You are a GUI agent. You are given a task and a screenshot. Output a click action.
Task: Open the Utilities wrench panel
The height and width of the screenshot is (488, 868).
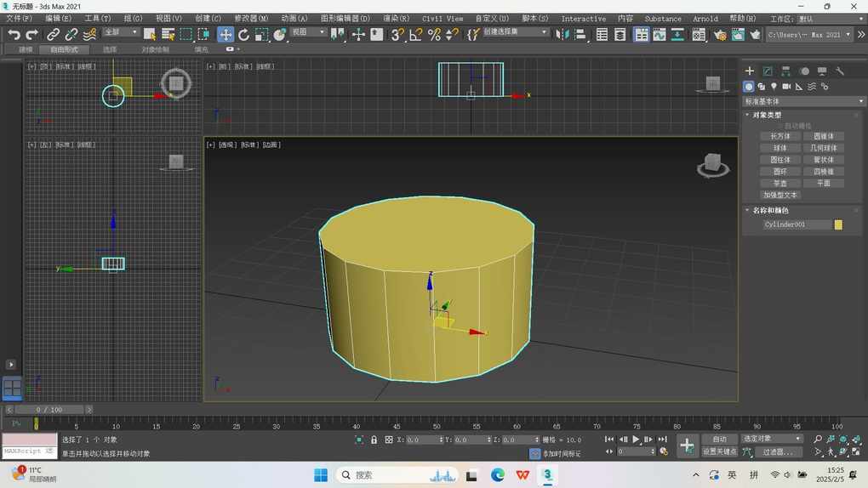[840, 71]
